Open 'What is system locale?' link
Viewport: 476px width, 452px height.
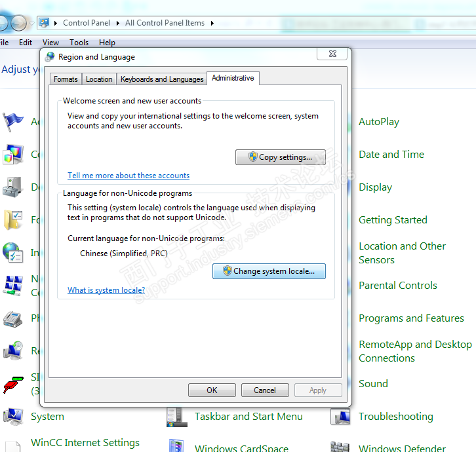106,290
